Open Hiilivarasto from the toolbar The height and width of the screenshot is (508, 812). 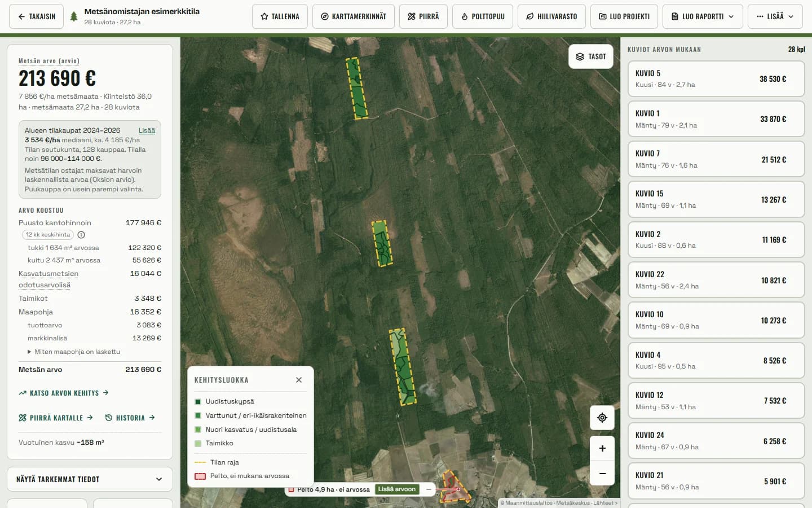[x=551, y=16]
